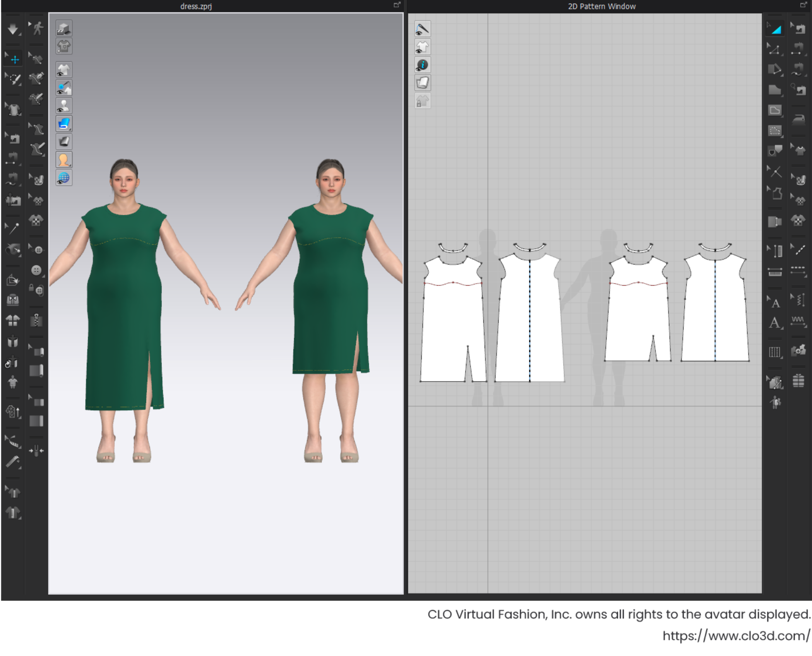Image resolution: width=812 pixels, height=656 pixels.
Task: Toggle Show Garment eye icon in 3D view
Action: coord(64,70)
